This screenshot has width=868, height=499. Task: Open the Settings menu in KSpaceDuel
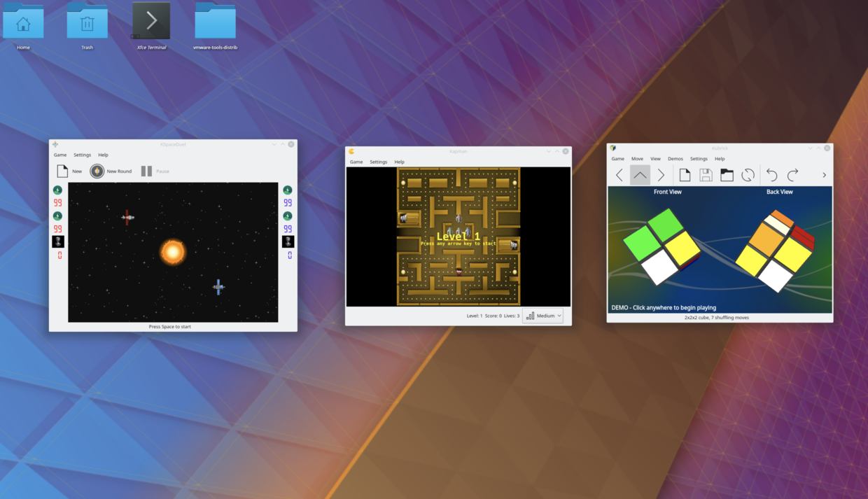pos(82,155)
